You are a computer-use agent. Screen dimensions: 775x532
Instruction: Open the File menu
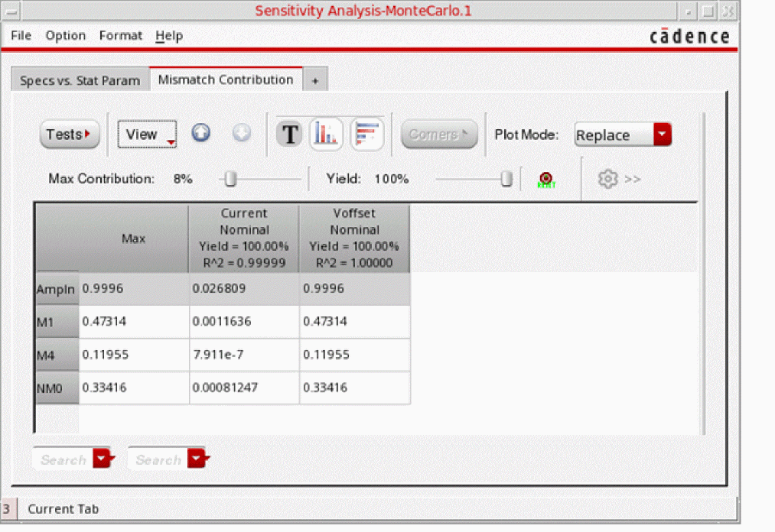tap(21, 36)
